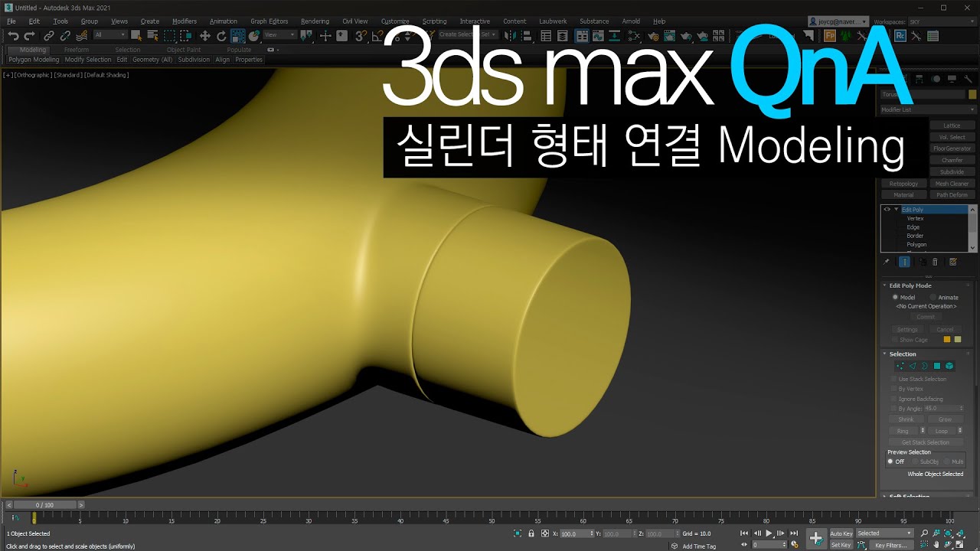Image resolution: width=980 pixels, height=551 pixels.
Task: Open the user account sign-in dropdown
Action: [x=839, y=22]
